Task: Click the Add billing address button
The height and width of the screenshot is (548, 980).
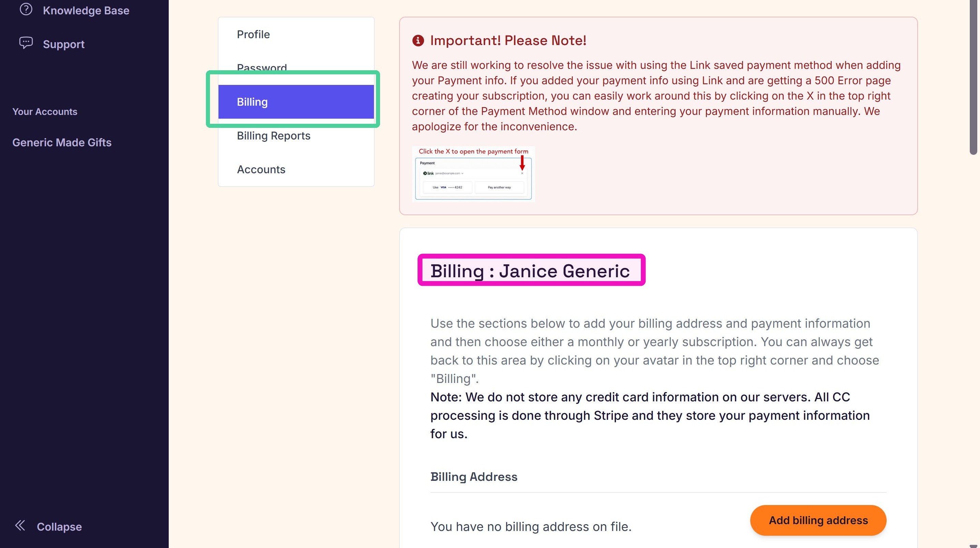Action: pos(818,520)
